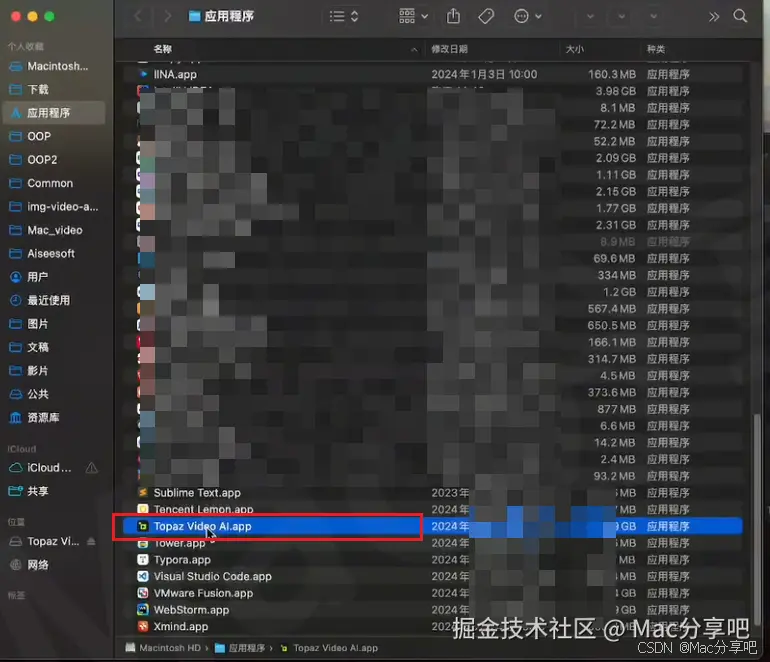Select Topaz Video AI.app row
Screen dimensions: 770x662
[x=432, y=526]
